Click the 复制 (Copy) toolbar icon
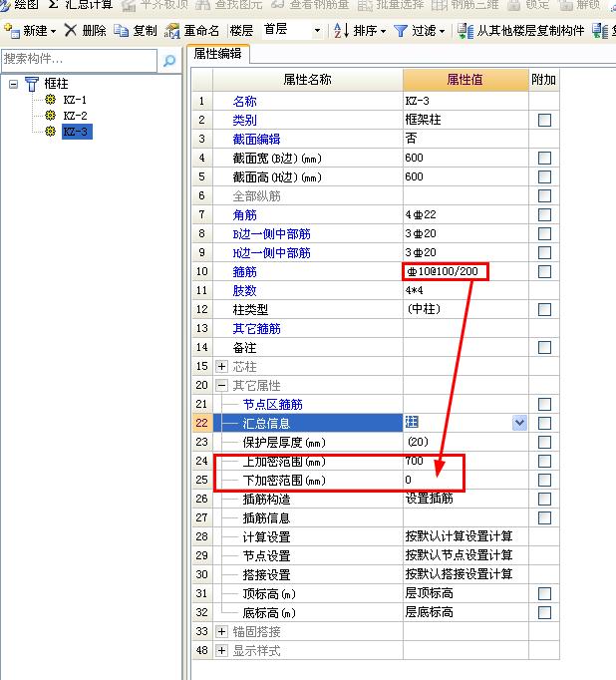Screen dimensions: 616x680 point(122,30)
